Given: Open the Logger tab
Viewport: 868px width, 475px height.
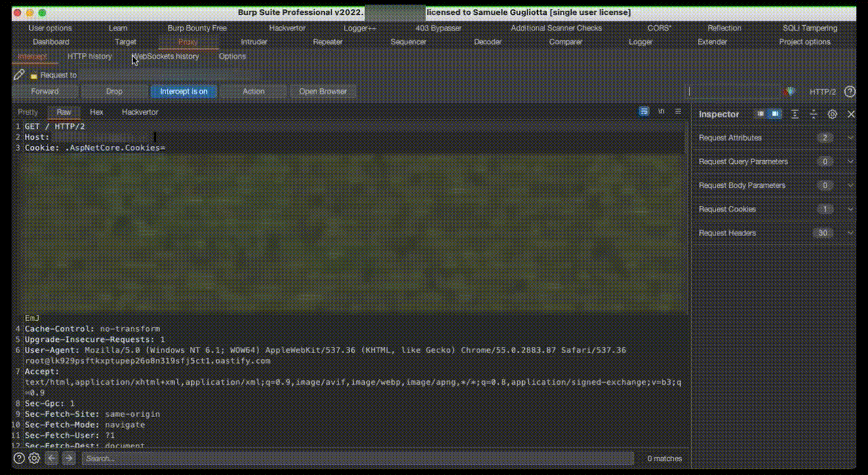Looking at the screenshot, I should tap(640, 42).
